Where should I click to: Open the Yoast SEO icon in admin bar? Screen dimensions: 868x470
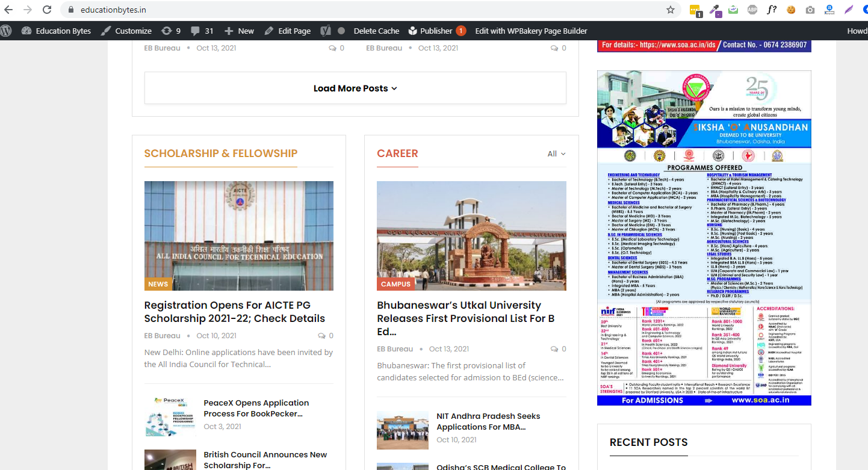[x=326, y=31]
